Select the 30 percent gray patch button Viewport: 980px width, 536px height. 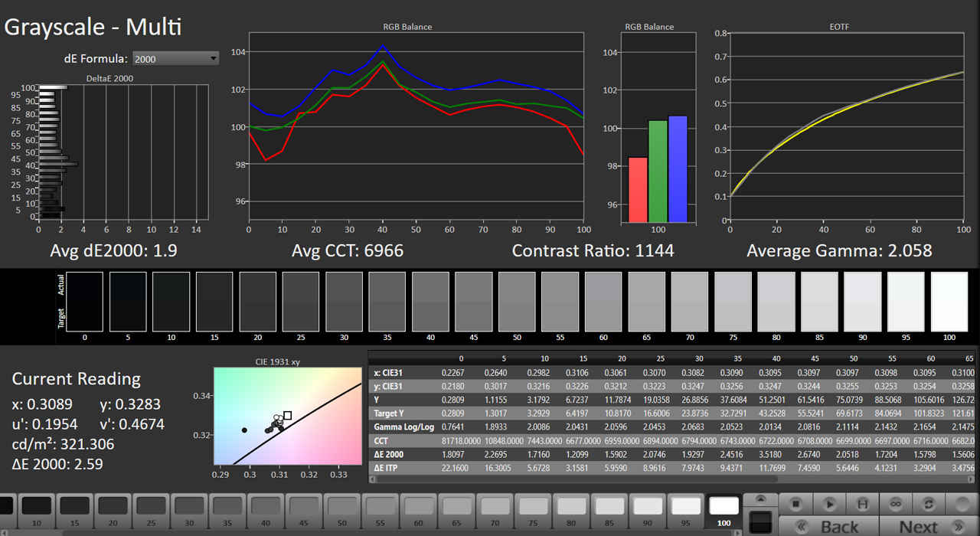coord(190,511)
